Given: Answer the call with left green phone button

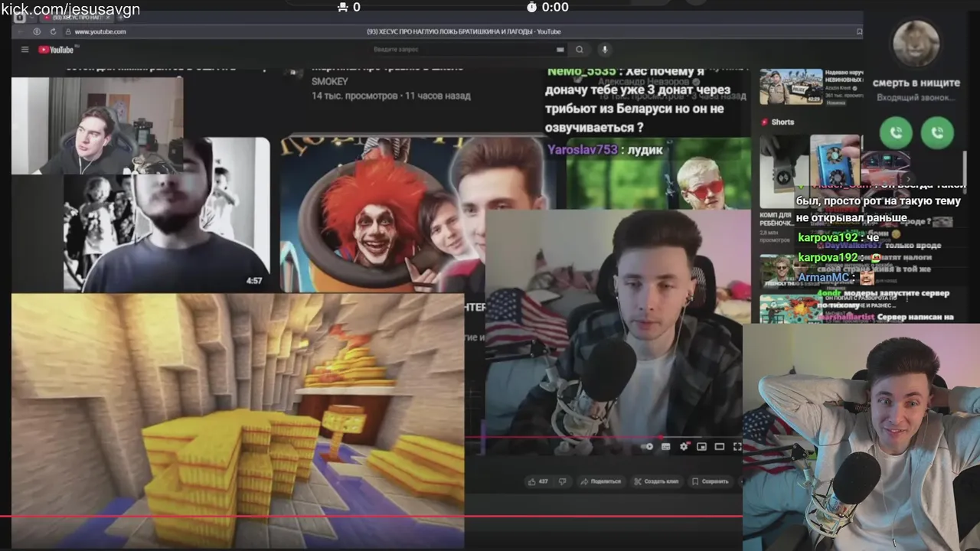Looking at the screenshot, I should (x=896, y=132).
